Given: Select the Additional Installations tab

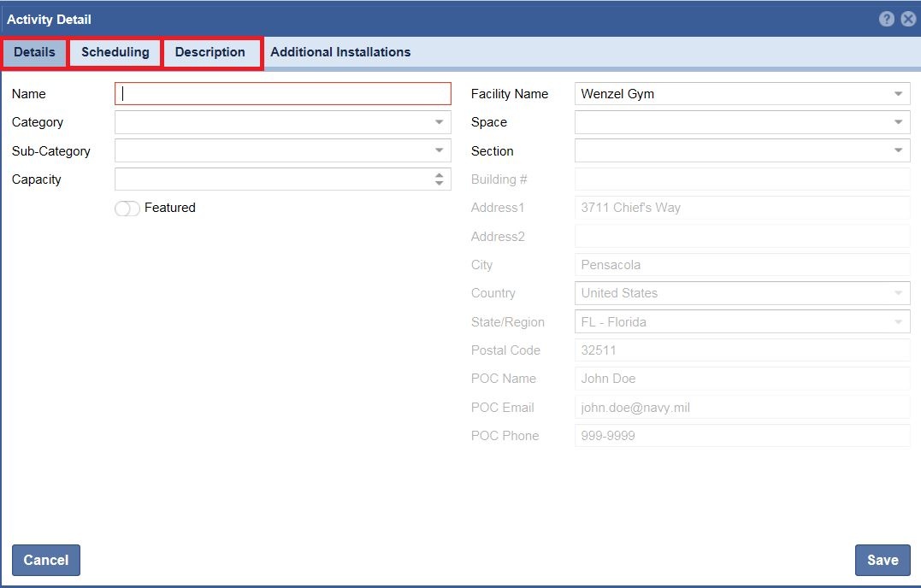Looking at the screenshot, I should (x=340, y=52).
